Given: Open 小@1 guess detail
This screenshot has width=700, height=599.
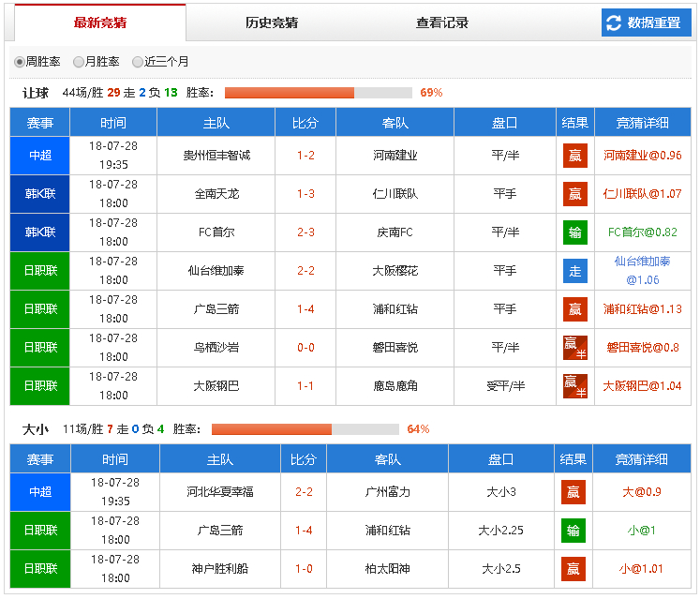Looking at the screenshot, I should point(642,531).
